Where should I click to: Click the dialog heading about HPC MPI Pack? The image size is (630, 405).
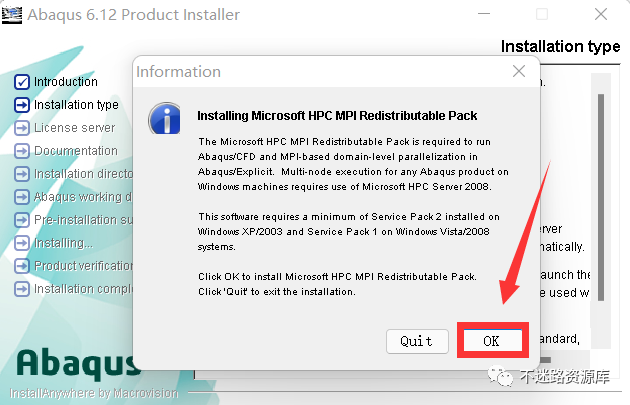[337, 116]
